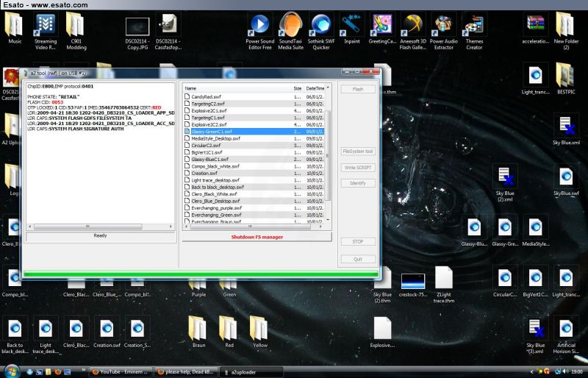Select CandyRed.swf in file list
The image size is (588, 378).
pyautogui.click(x=254, y=96)
